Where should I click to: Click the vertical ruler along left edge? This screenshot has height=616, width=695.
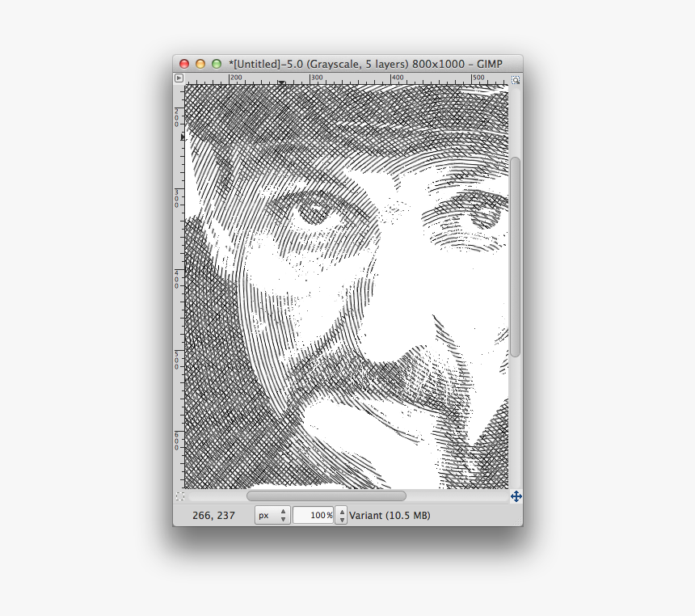[179, 283]
